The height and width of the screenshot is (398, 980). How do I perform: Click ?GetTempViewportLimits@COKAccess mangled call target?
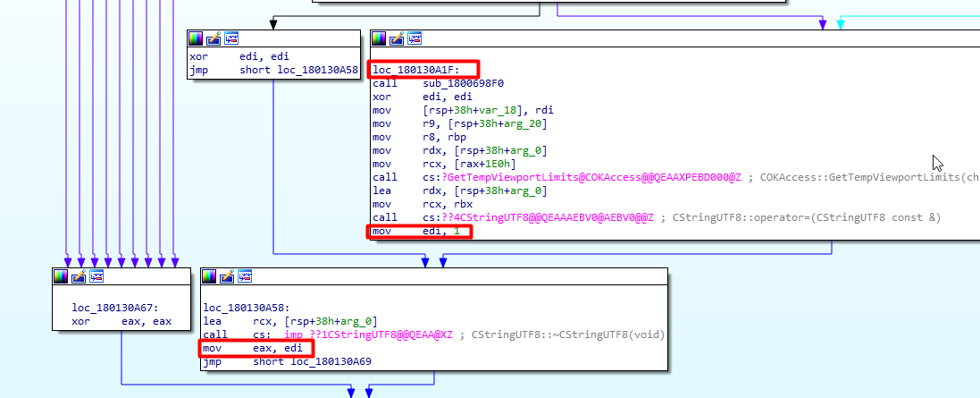pyautogui.click(x=591, y=178)
